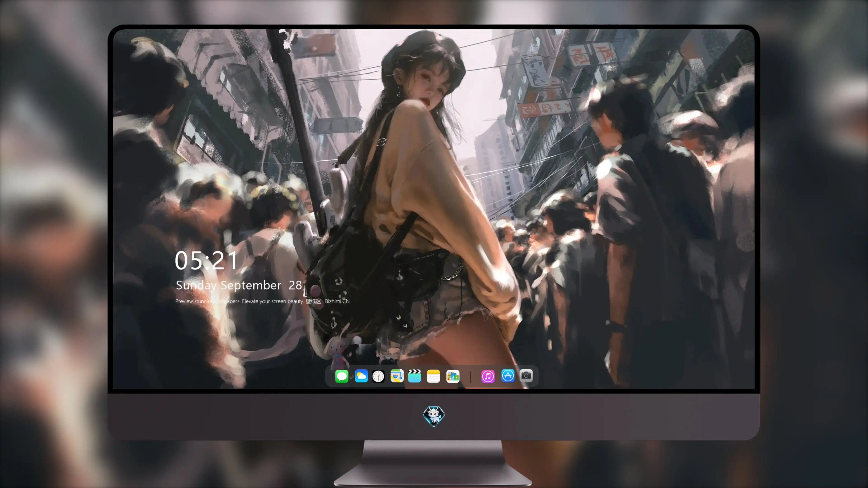
Task: Open the App Store from the dock
Action: click(507, 375)
